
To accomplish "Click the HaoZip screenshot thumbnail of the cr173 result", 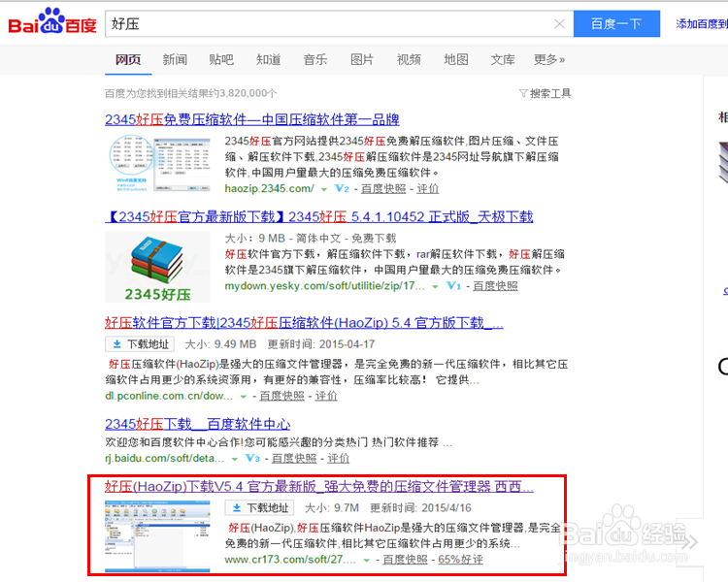I will coord(157,536).
